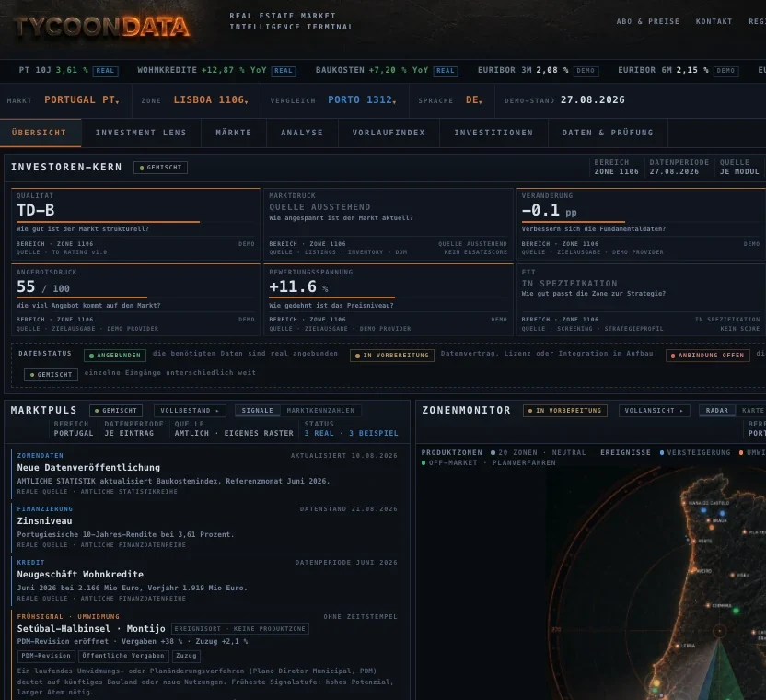Image resolution: width=766 pixels, height=700 pixels.
Task: Select the Viana do Castelo map marker
Action: 684,503
